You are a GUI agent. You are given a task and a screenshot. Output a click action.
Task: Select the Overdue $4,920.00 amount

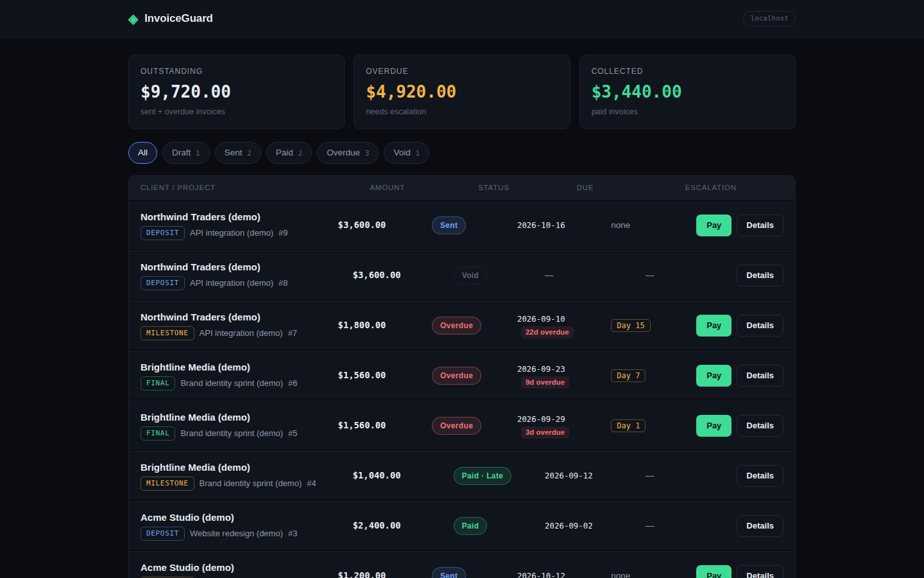pos(411,92)
